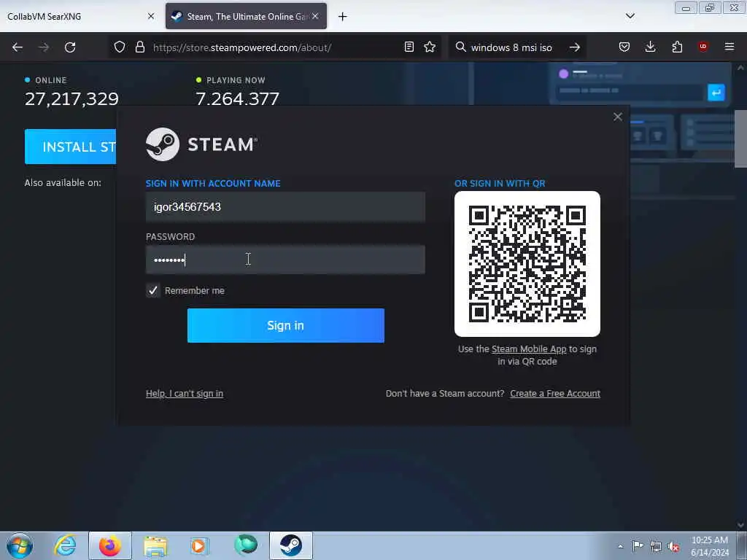Open Help, I can't sign in link
This screenshot has height=560, width=747.
pos(185,393)
